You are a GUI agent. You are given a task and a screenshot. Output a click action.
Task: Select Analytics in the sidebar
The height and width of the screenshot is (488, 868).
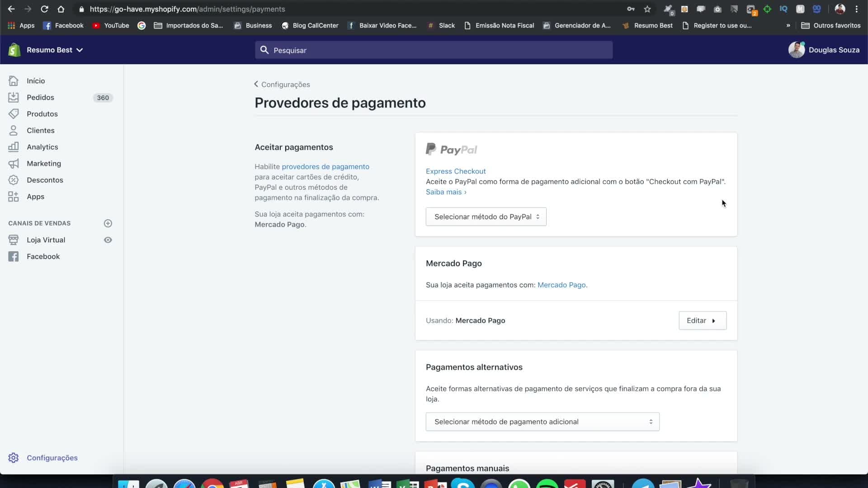click(x=42, y=147)
